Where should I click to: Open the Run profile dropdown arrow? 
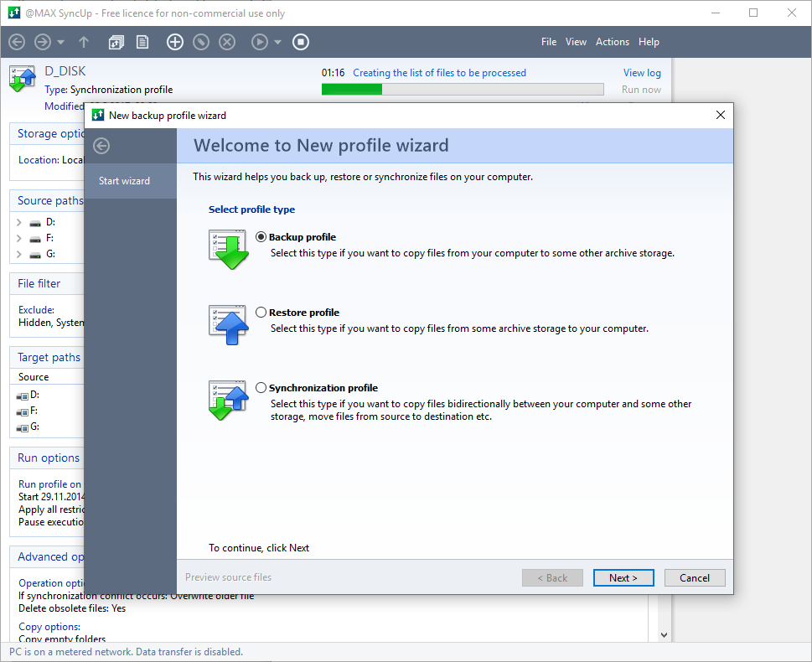tap(277, 42)
